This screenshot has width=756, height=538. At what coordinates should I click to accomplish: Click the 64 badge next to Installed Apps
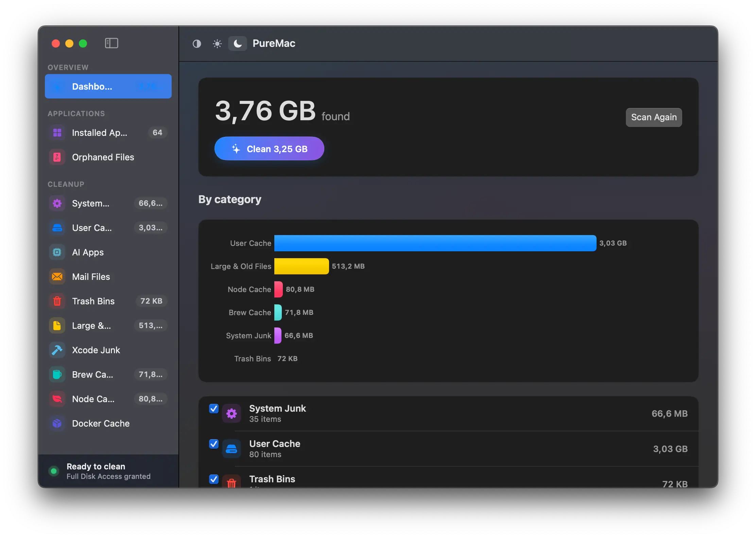157,132
